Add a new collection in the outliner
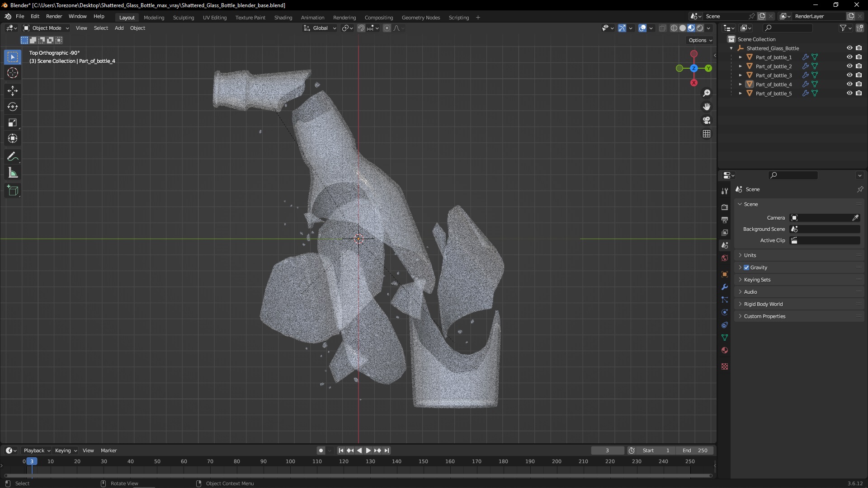The height and width of the screenshot is (488, 868). pos(859,28)
